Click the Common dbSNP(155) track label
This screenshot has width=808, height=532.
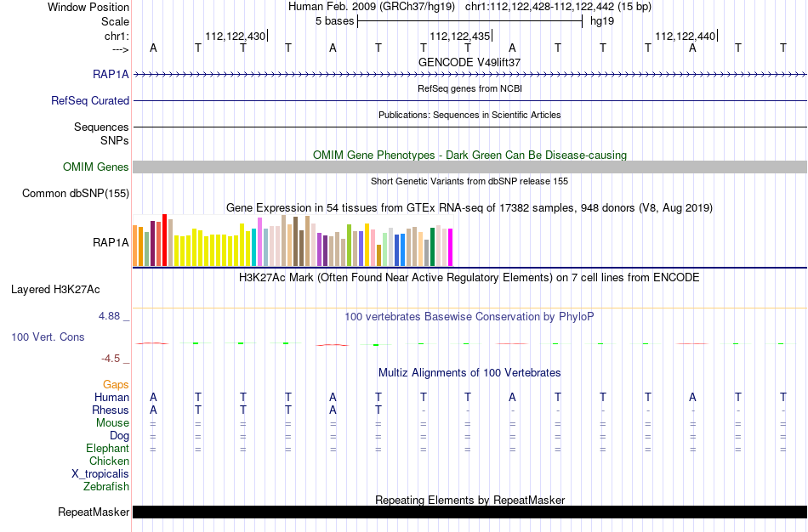tap(76, 193)
